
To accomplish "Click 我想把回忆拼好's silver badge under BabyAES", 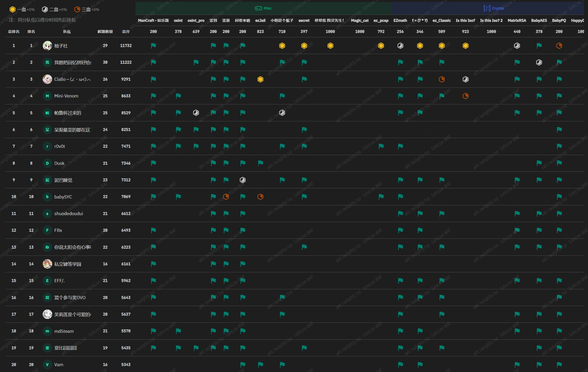I will pyautogui.click(x=539, y=63).
